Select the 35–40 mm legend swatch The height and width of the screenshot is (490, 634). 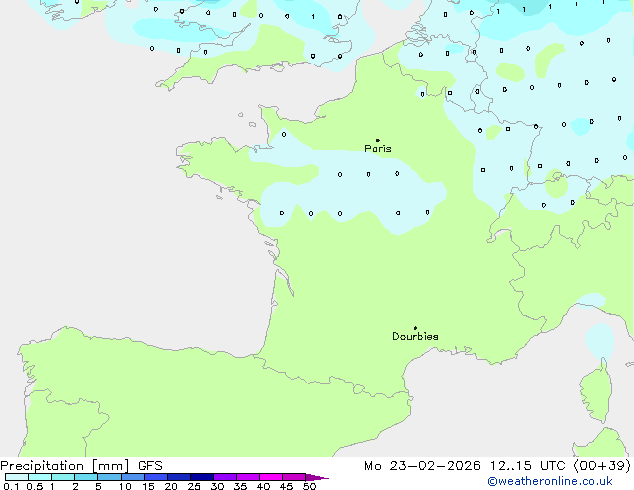tap(248, 477)
